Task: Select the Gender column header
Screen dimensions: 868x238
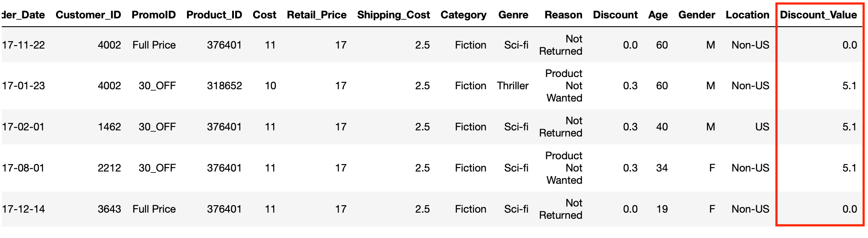Action: pyautogui.click(x=696, y=15)
